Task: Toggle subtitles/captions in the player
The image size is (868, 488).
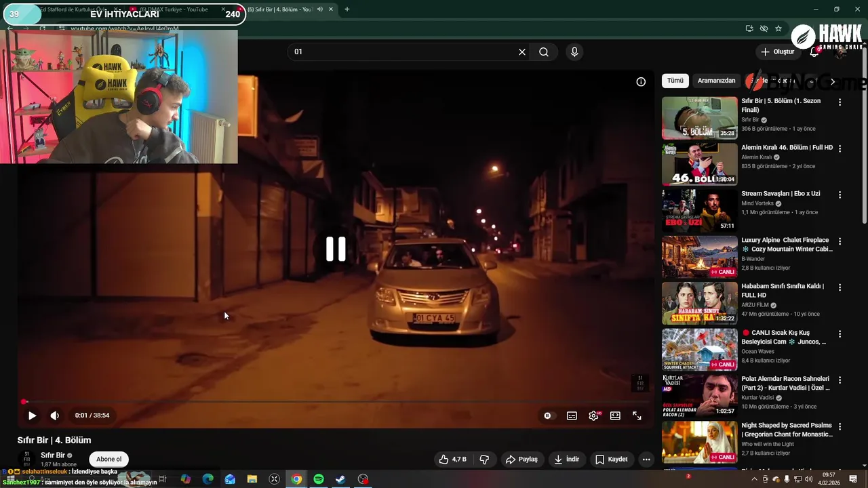Action: (x=572, y=415)
